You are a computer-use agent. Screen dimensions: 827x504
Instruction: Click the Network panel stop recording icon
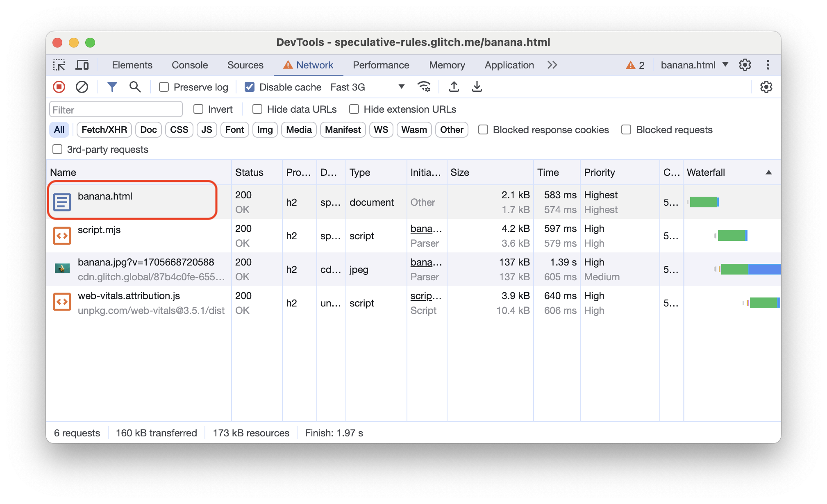60,87
